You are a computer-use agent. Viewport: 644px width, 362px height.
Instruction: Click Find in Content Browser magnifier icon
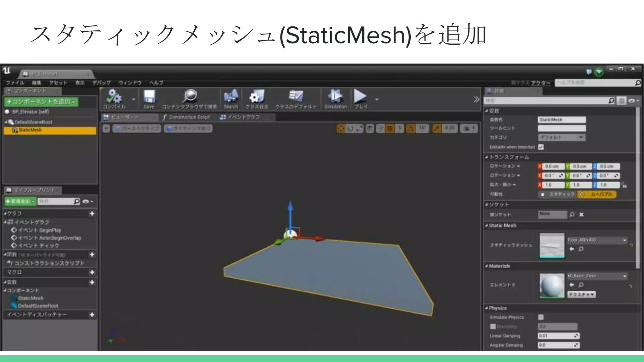(190, 96)
